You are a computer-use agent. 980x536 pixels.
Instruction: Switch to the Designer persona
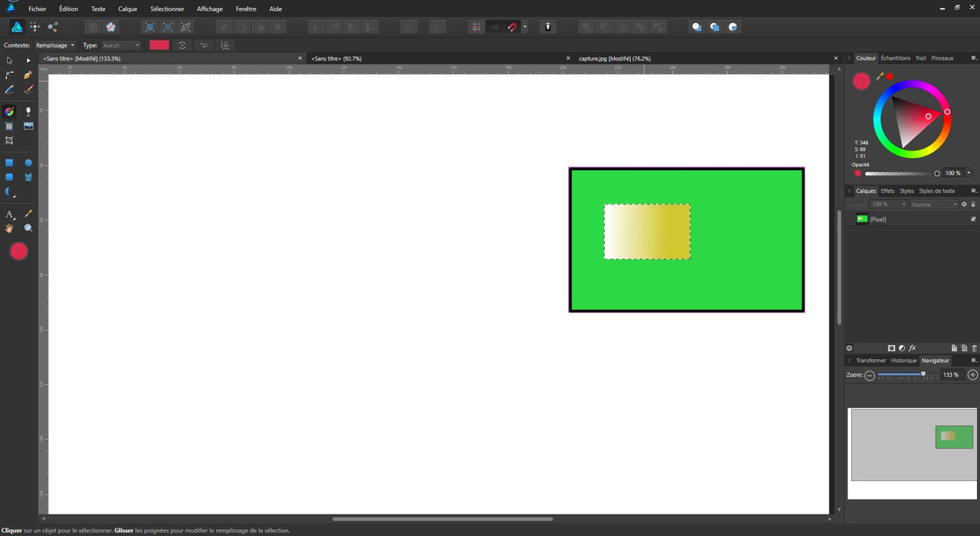[x=16, y=27]
